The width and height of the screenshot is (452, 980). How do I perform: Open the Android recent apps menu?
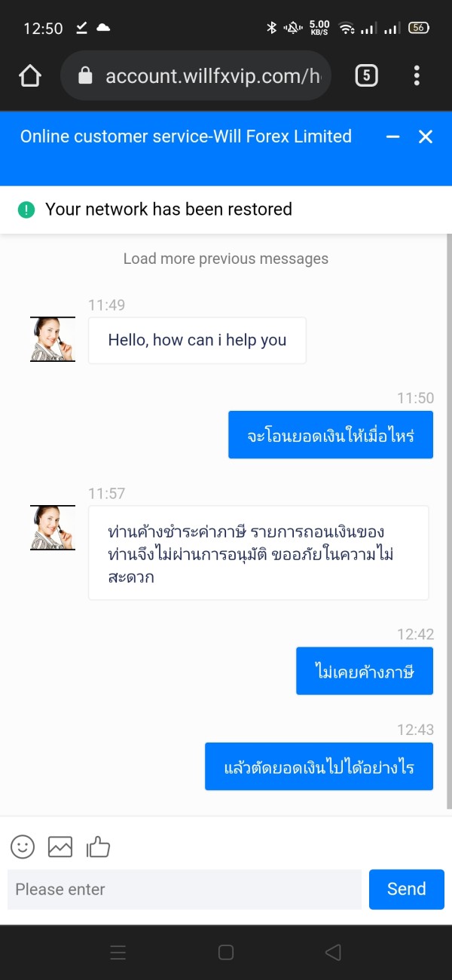(118, 952)
